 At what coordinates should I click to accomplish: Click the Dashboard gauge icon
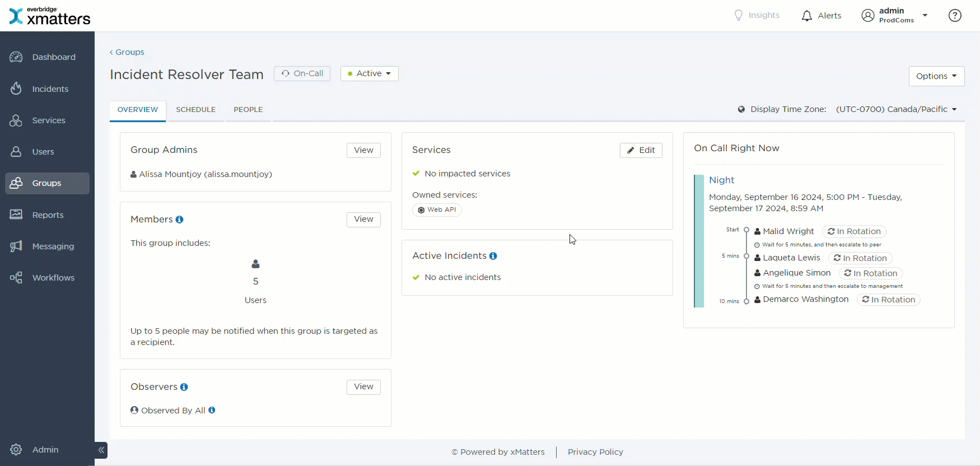coord(16,57)
